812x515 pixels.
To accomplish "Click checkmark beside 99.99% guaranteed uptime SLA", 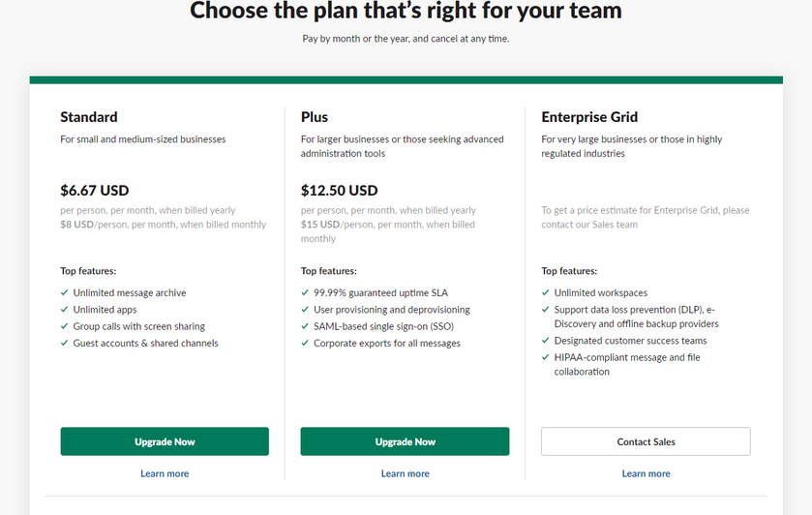I will (x=305, y=293).
